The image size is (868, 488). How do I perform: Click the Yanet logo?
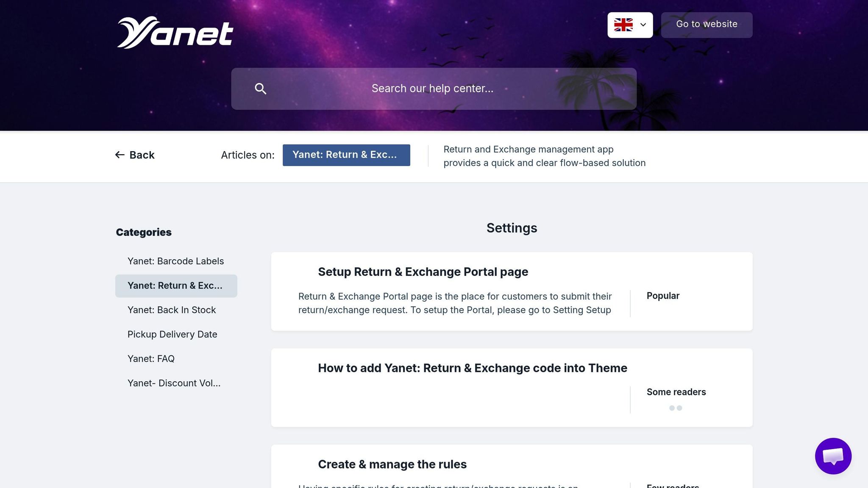click(x=175, y=33)
